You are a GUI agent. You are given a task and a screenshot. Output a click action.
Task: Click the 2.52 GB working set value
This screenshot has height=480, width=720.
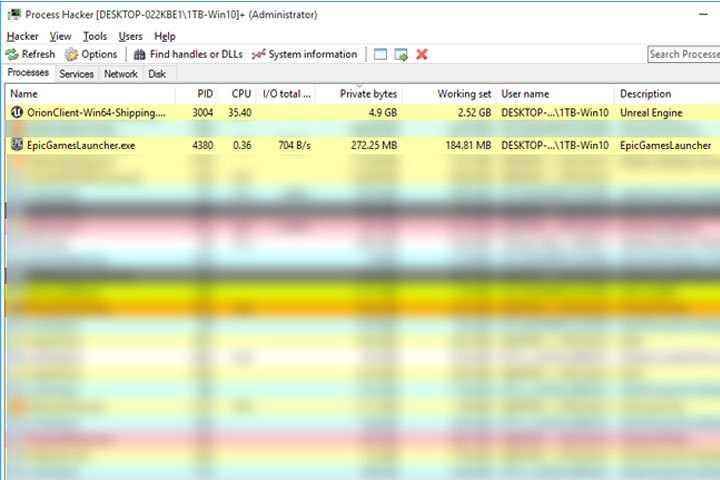474,113
